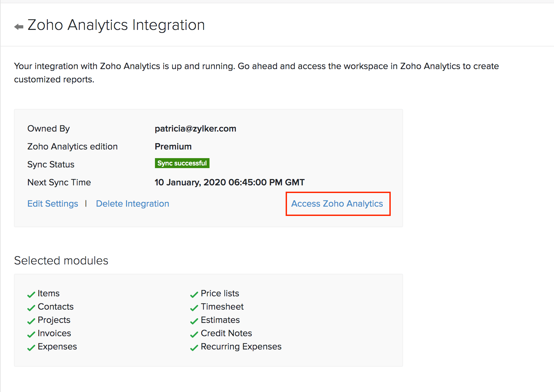Open Access Zoho Analytics
554x392 pixels.
pos(338,204)
